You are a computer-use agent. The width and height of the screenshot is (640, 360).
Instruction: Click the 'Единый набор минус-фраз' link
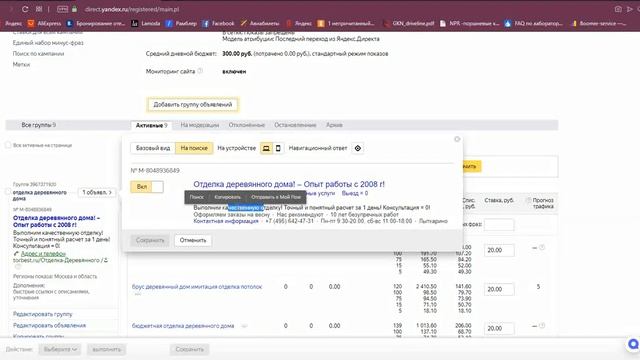48,43
